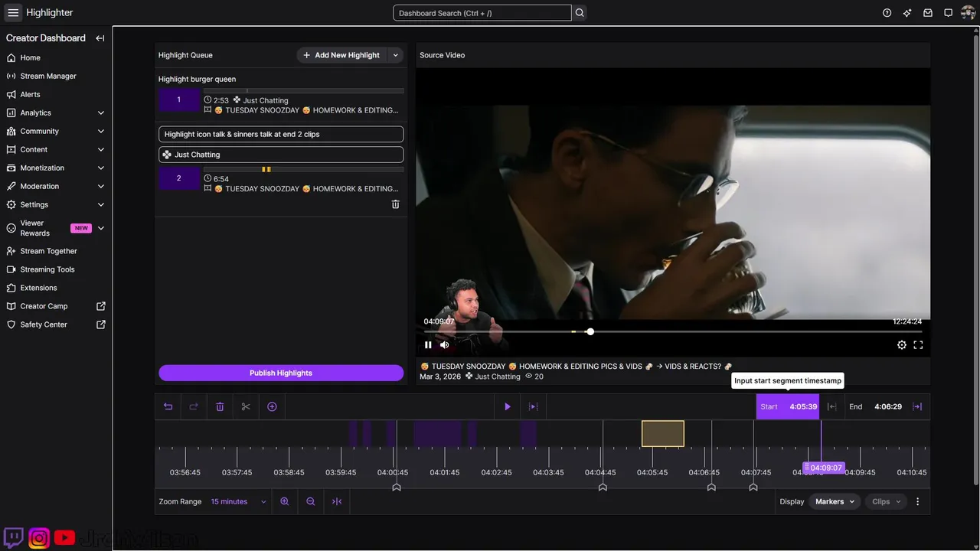The width and height of the screenshot is (980, 551).
Task: Add a new segment with plus circle
Action: tap(272, 406)
